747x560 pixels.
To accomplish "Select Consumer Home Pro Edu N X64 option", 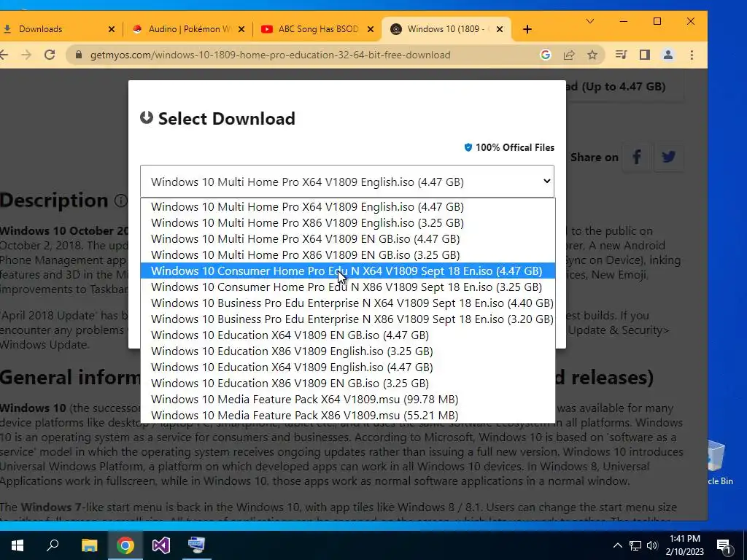I will (x=348, y=271).
